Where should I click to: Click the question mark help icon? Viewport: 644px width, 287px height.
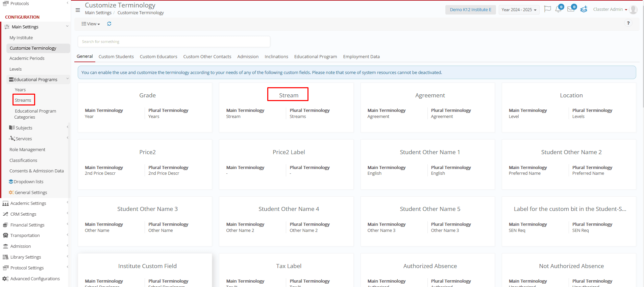(628, 23)
